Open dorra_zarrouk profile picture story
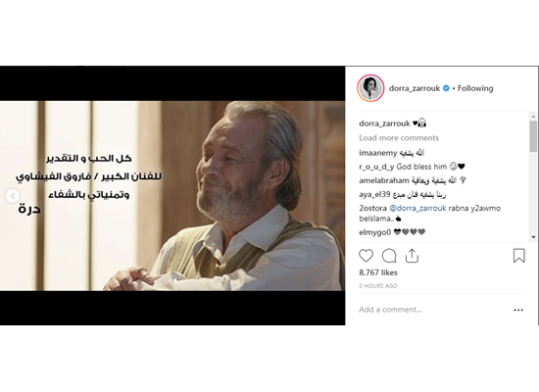The height and width of the screenshot is (392, 539). pos(370,88)
